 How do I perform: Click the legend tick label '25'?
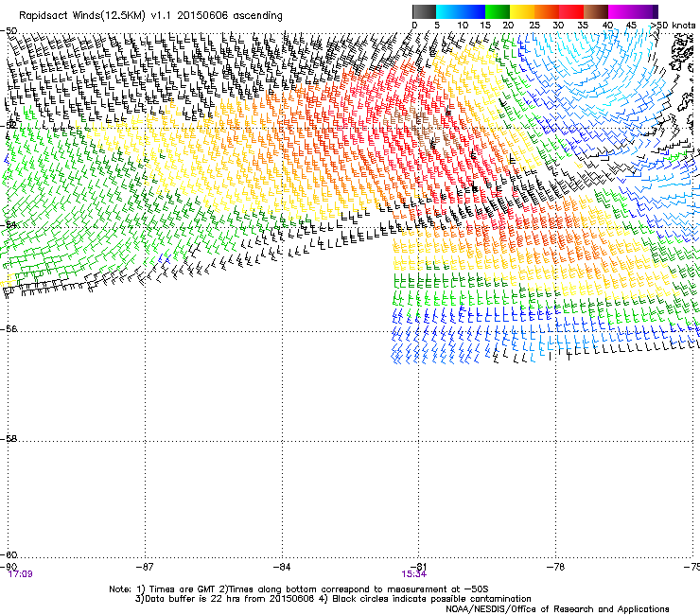tap(534, 26)
